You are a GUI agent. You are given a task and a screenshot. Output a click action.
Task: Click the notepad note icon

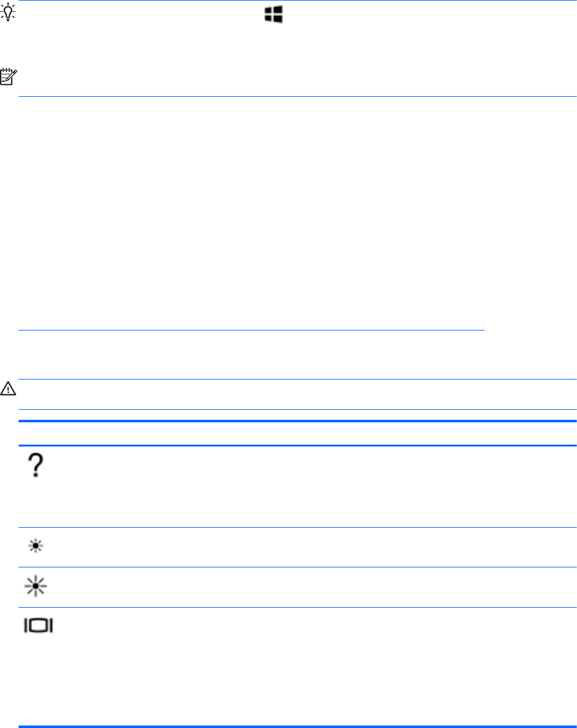pos(11,77)
